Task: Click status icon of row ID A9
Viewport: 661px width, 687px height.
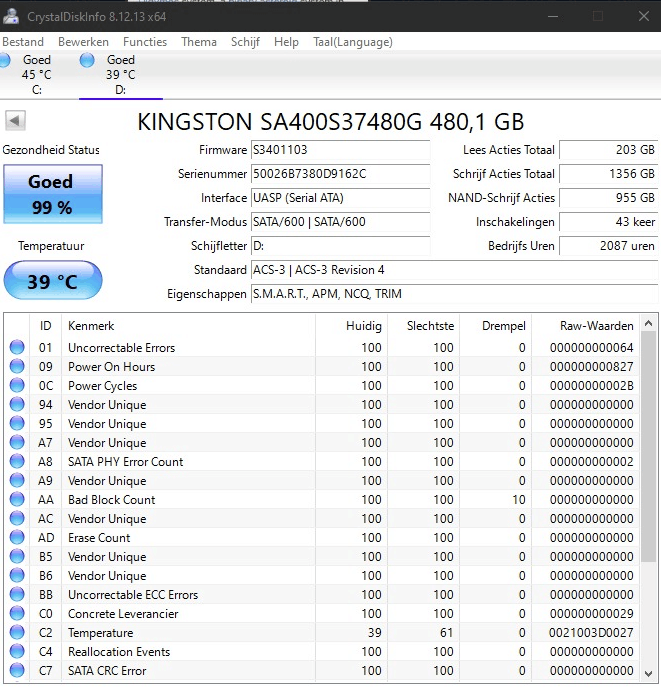Action: pyautogui.click(x=17, y=480)
